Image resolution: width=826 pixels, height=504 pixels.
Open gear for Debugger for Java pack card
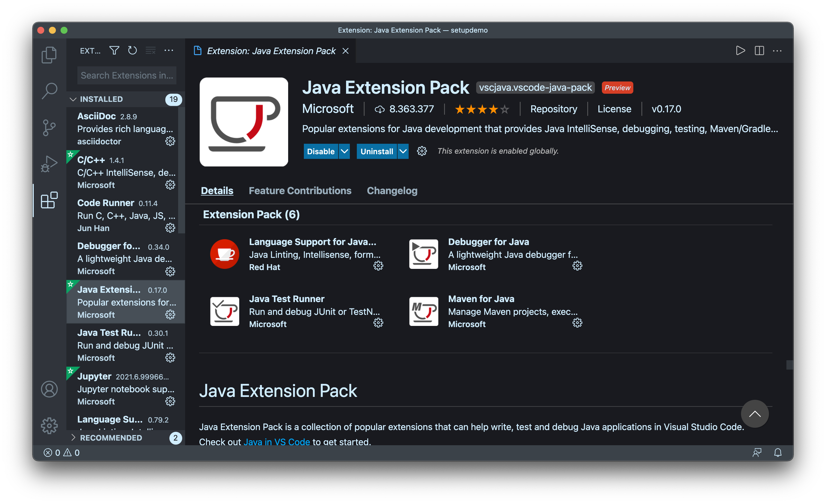pyautogui.click(x=577, y=266)
